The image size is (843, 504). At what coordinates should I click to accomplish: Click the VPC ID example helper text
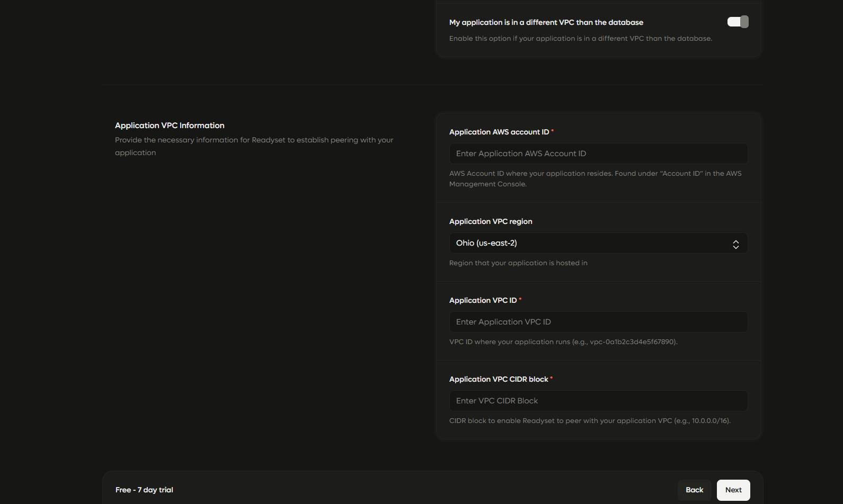click(x=563, y=342)
